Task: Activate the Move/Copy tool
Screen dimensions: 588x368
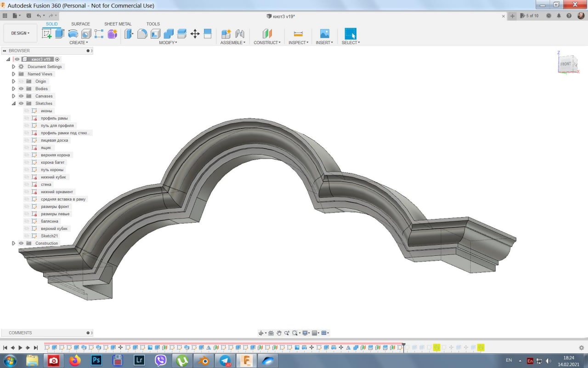Action: (195, 34)
